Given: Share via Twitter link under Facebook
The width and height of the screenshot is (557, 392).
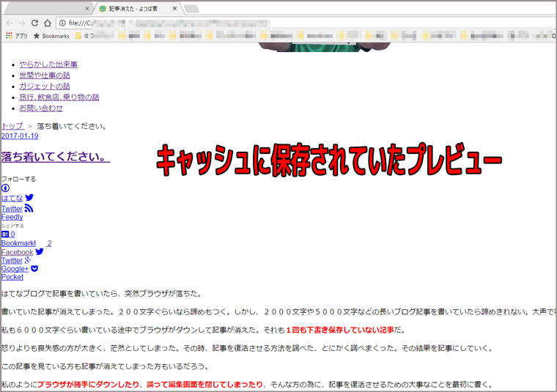Looking at the screenshot, I should tap(12, 260).
